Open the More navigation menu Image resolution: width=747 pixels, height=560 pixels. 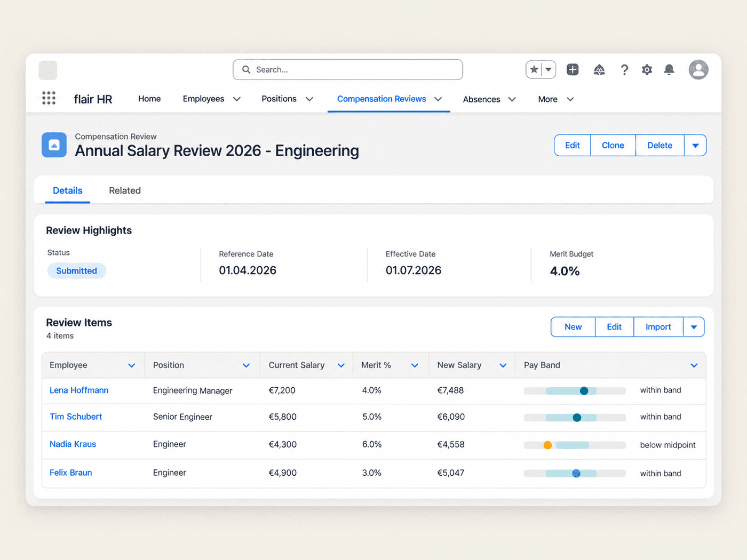(x=555, y=99)
